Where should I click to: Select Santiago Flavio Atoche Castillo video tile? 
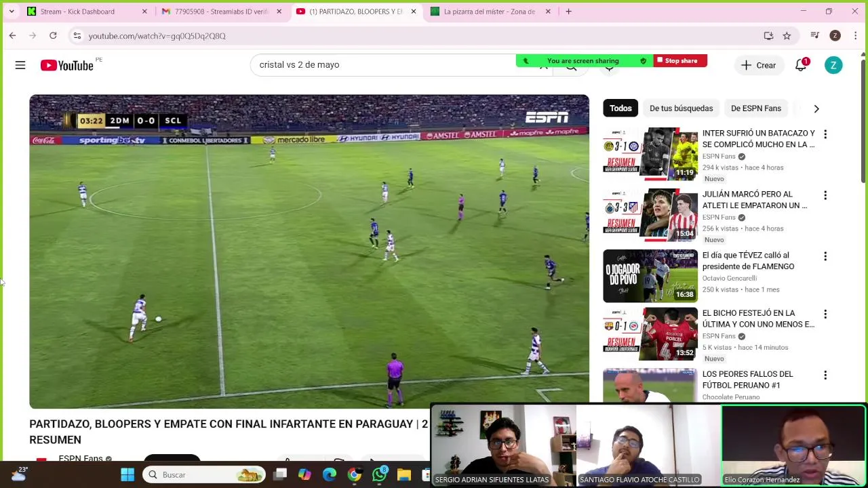pyautogui.click(x=648, y=445)
